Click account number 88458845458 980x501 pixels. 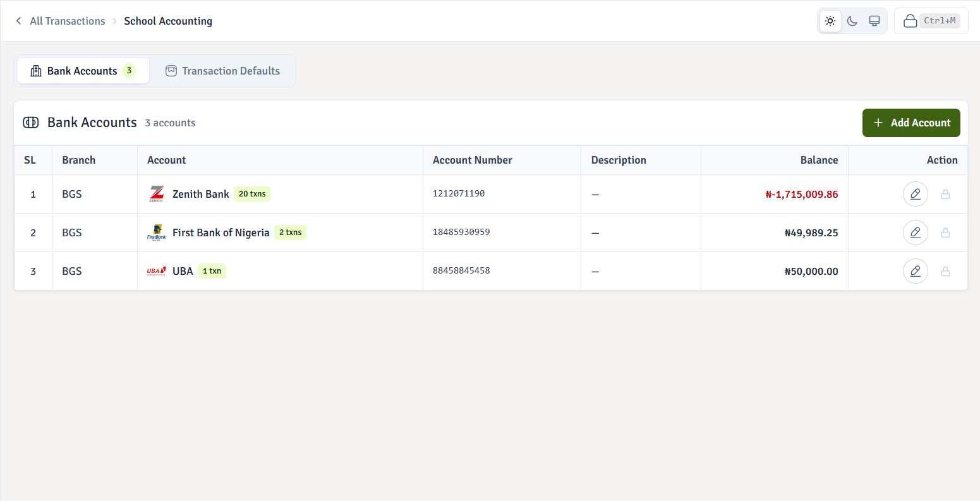(x=461, y=270)
